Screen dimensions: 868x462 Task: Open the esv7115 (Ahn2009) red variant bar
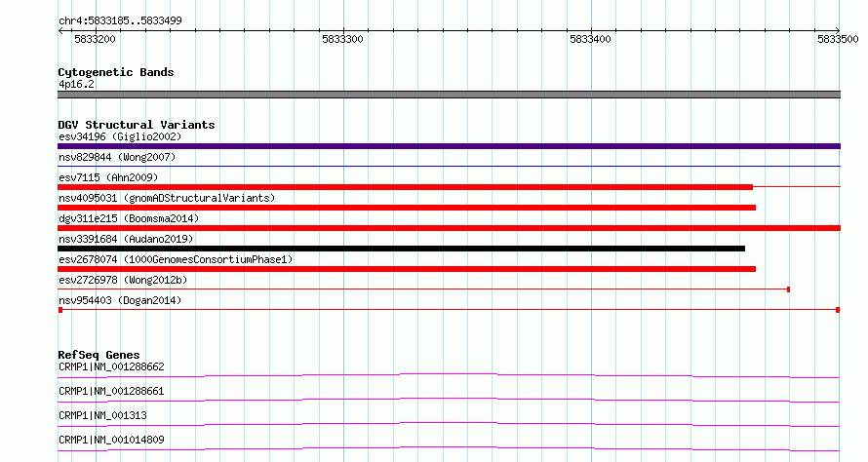(405, 187)
